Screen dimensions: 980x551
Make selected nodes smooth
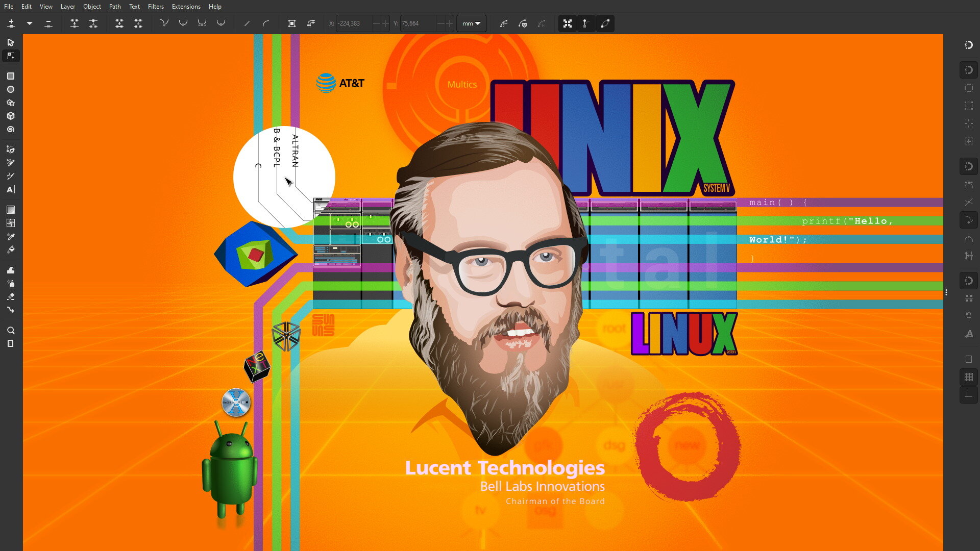click(183, 23)
